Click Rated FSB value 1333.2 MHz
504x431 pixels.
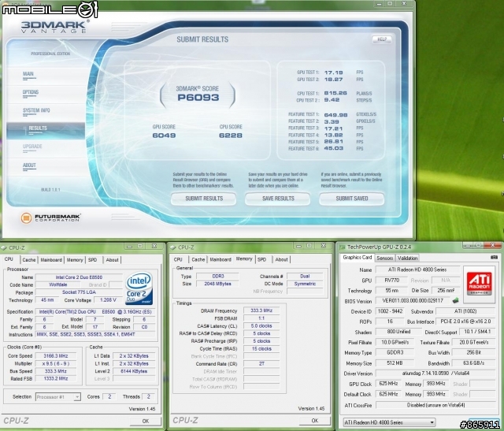[56, 378]
